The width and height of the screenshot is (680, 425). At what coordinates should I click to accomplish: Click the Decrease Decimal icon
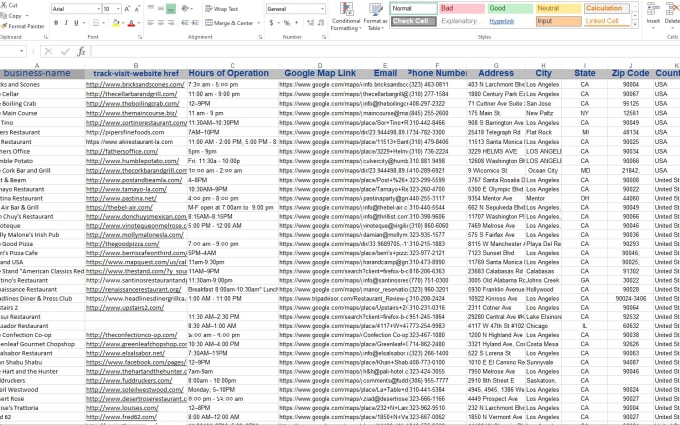(x=321, y=23)
